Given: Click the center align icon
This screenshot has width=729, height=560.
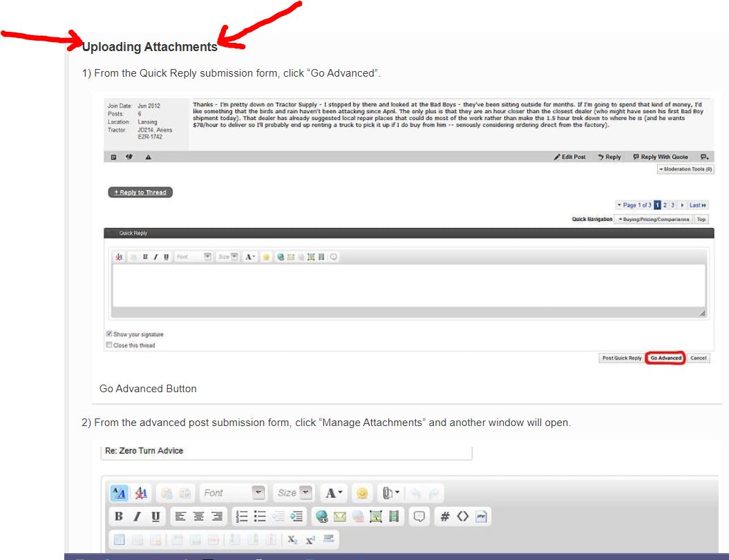Looking at the screenshot, I should click(199, 516).
